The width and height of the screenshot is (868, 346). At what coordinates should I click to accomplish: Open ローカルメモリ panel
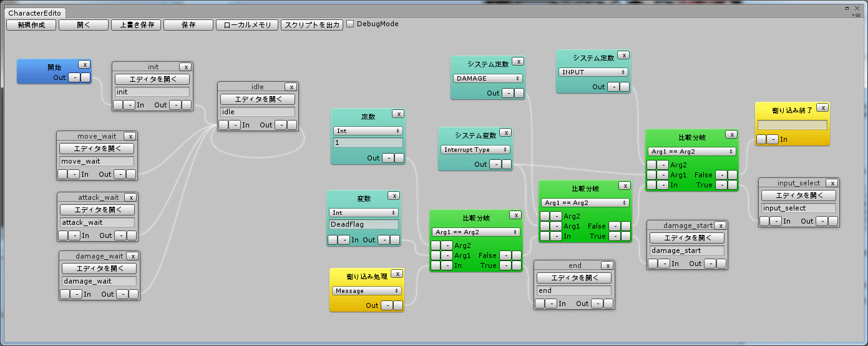tap(247, 25)
